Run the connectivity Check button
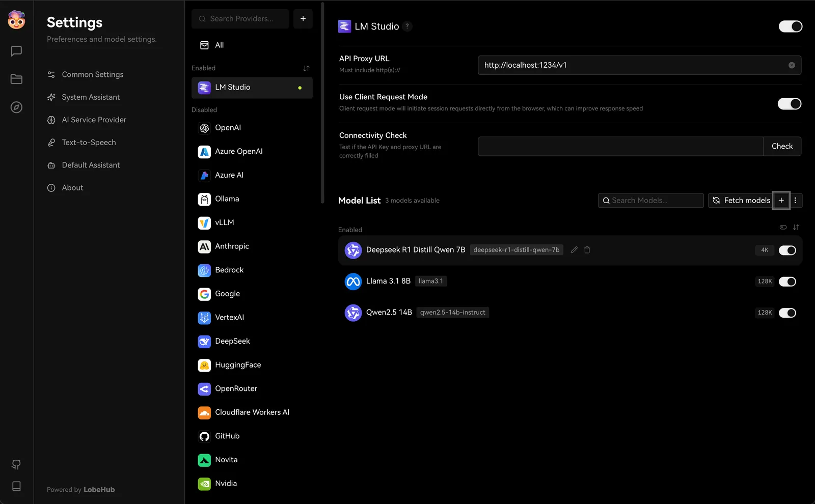The image size is (815, 504). click(782, 146)
